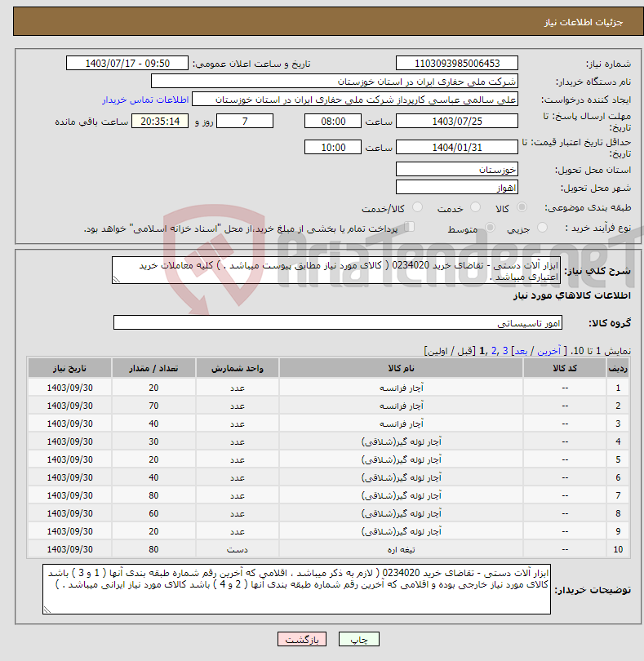Click unit عدد in row 6
Screen dimensions: 644x661
(x=237, y=477)
